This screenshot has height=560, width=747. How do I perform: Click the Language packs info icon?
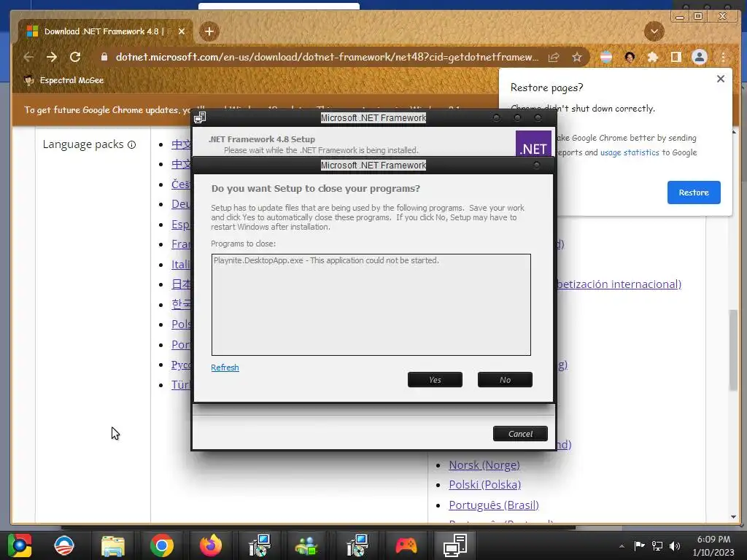click(x=131, y=145)
